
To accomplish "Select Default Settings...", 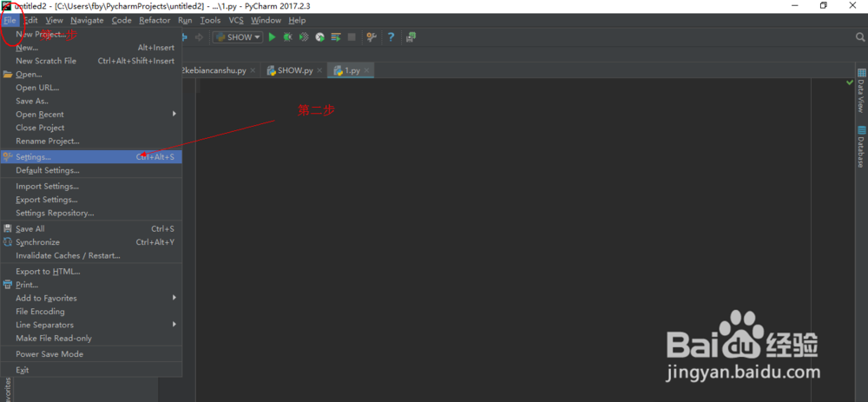I will click(91, 170).
